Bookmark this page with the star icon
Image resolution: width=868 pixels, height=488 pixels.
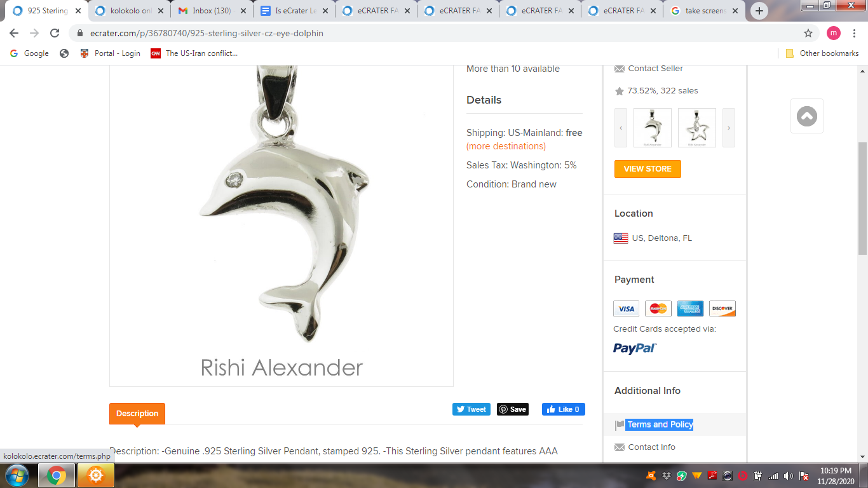coord(808,33)
